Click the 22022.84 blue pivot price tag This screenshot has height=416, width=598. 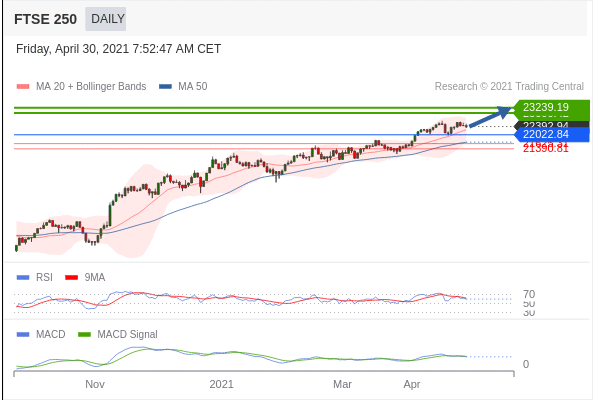coord(551,135)
